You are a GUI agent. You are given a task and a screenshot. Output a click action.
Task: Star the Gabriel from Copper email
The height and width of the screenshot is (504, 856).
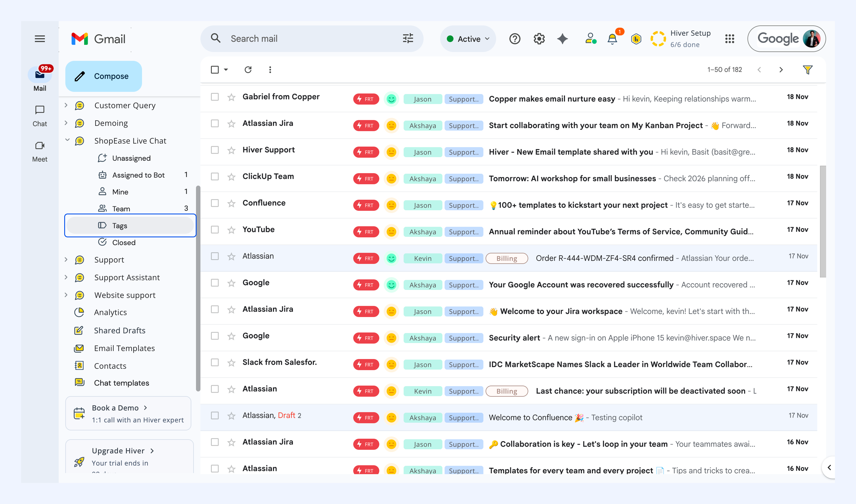pos(231,97)
